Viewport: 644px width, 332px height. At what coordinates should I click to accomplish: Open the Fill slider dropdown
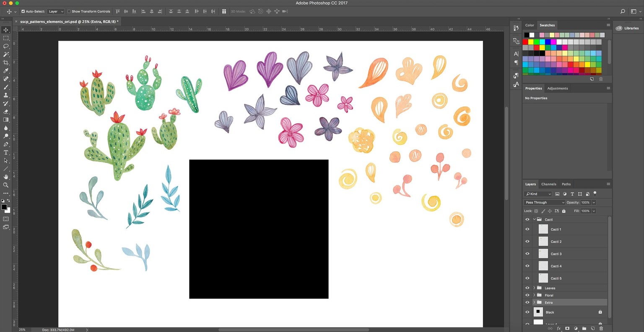coord(594,211)
